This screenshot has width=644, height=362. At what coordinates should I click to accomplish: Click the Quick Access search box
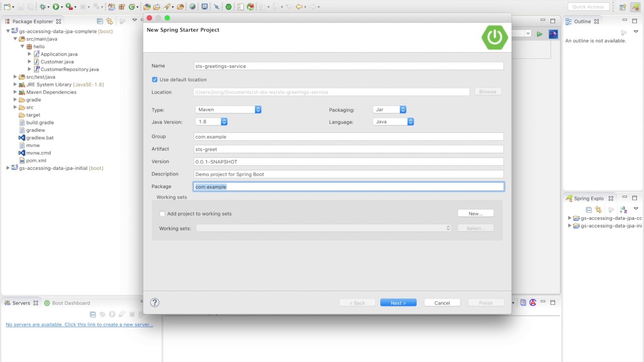[589, 7]
